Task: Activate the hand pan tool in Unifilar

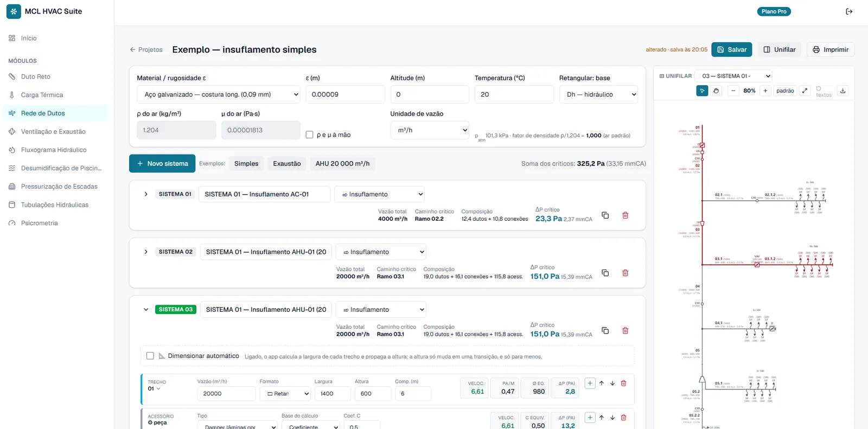Action: 716,91
